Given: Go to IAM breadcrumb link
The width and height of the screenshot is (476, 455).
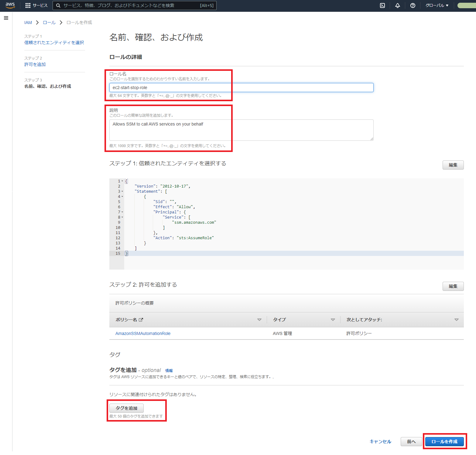Looking at the screenshot, I should pyautogui.click(x=28, y=22).
